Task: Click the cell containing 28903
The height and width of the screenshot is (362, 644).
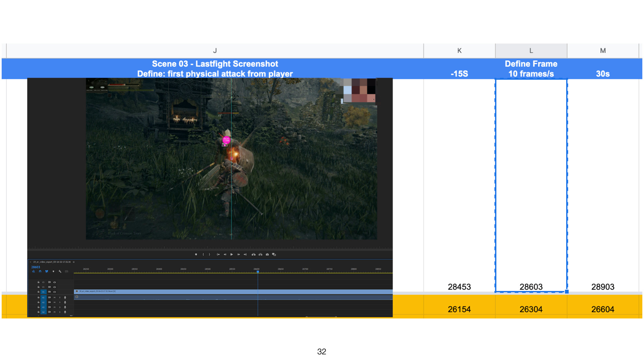Action: [602, 287]
